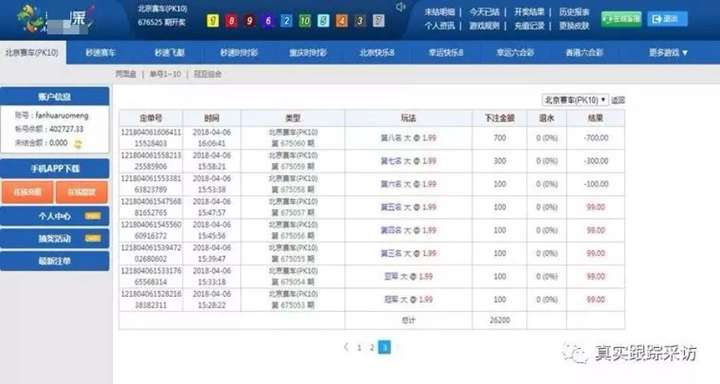
Task: Open the 香港六合彩 game tab
Action: [x=584, y=53]
